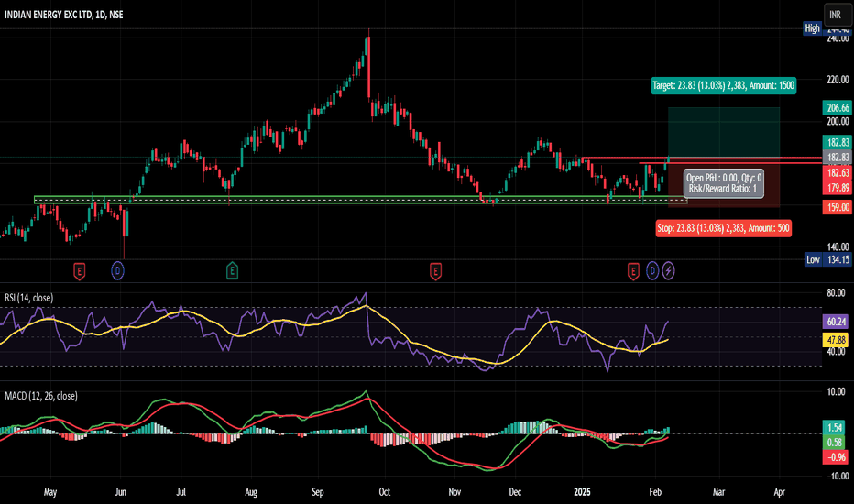Click Mar on the time axis
Image resolution: width=854 pixels, height=504 pixels.
tap(719, 492)
